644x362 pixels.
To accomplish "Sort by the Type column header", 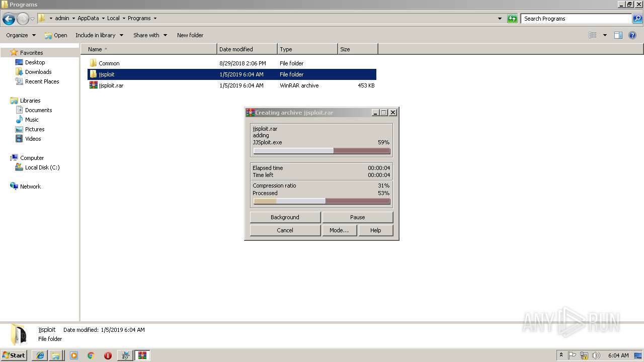I will pos(307,49).
